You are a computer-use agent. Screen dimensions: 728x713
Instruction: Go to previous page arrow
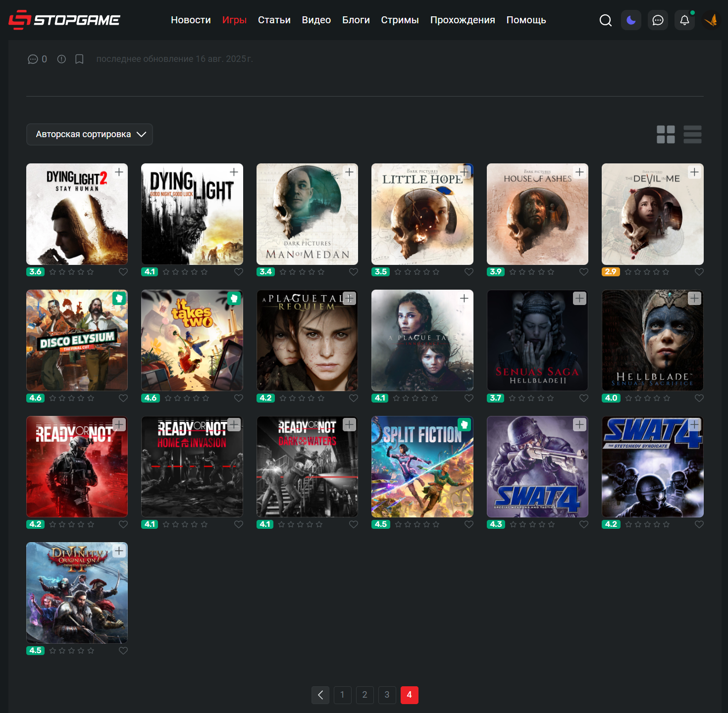[x=320, y=695]
